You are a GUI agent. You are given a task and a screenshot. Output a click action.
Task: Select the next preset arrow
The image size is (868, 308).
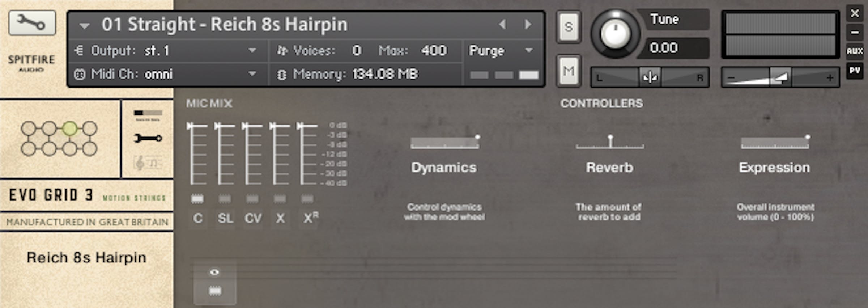click(528, 24)
